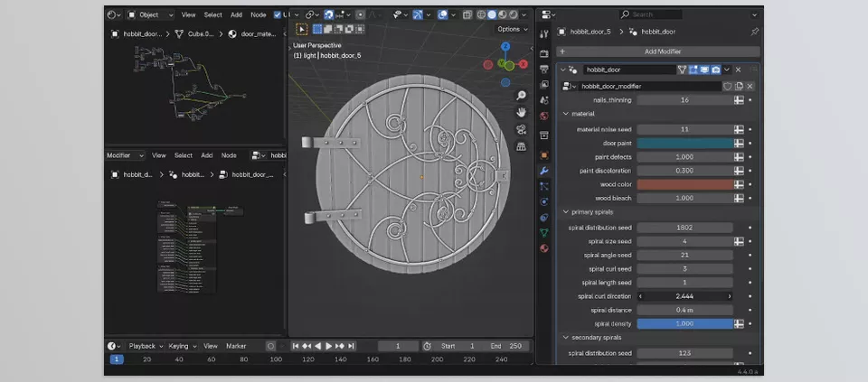Viewport: 868px width, 382px height.
Task: Click the Z axis on navigation gizmo
Action: [505, 46]
